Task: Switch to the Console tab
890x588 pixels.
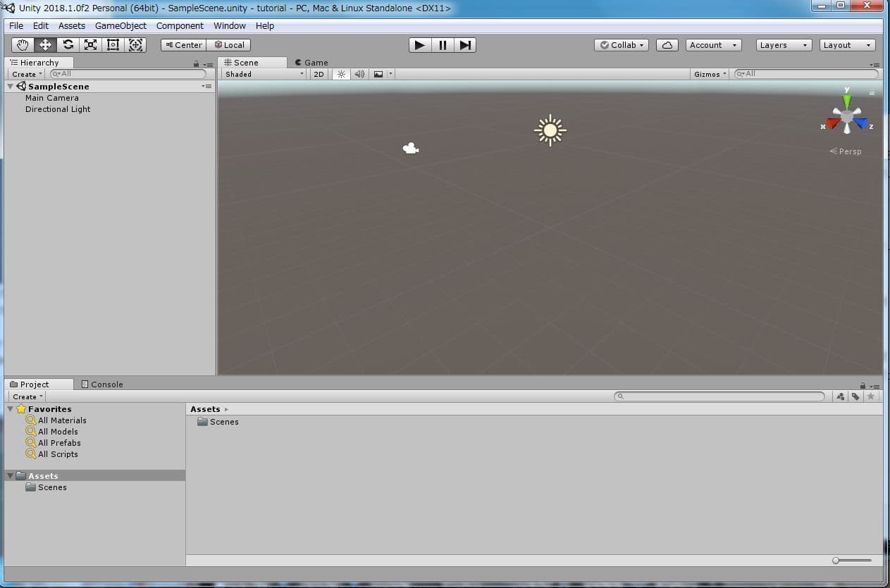Action: point(102,384)
